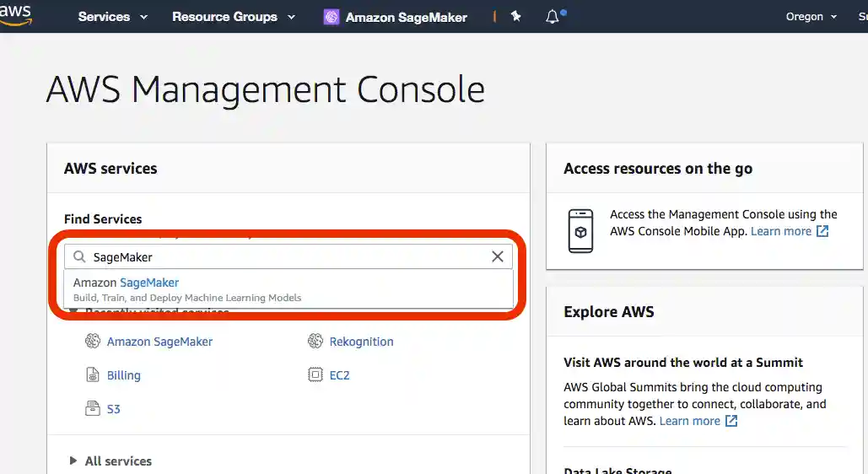
Task: Clear the search text with the X
Action: (x=498, y=256)
